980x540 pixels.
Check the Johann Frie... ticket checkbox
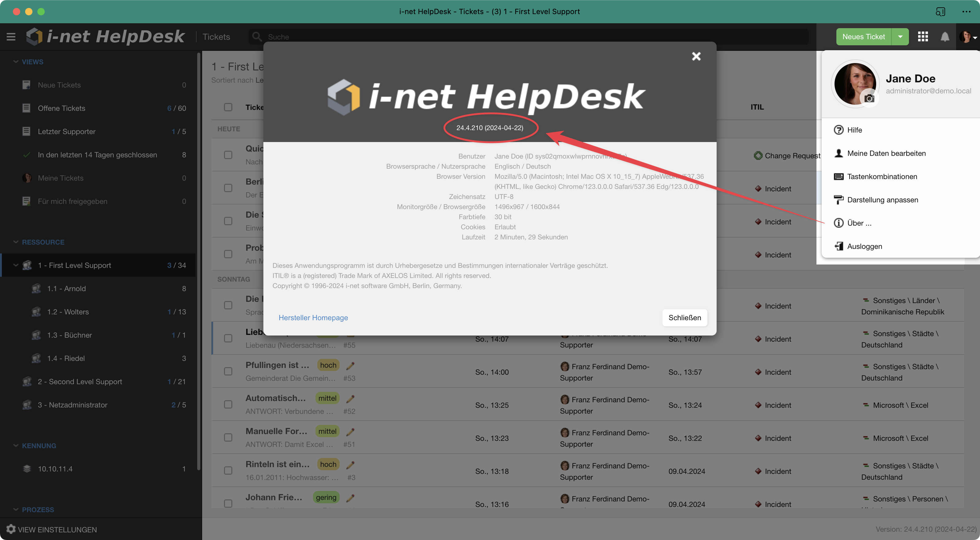(x=228, y=504)
